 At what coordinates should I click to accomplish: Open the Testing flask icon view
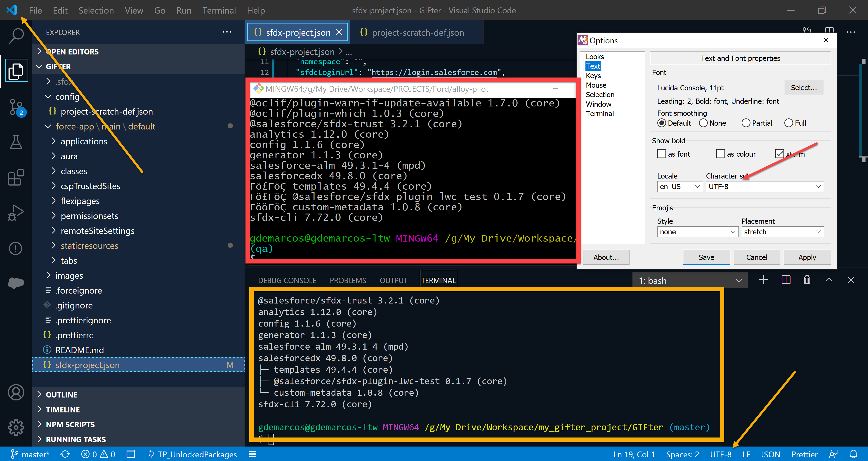[16, 142]
